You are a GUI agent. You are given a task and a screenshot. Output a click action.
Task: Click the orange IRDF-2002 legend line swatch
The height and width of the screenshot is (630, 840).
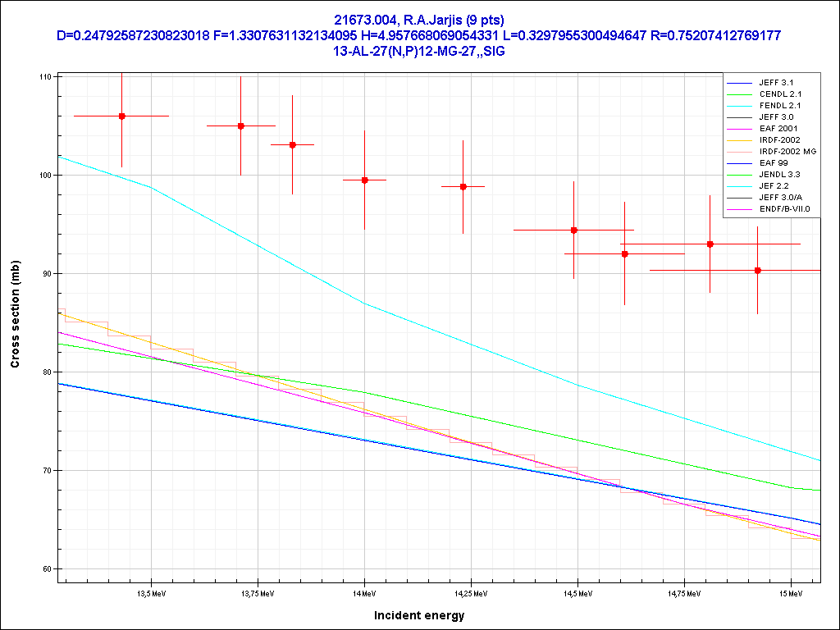tap(739, 140)
